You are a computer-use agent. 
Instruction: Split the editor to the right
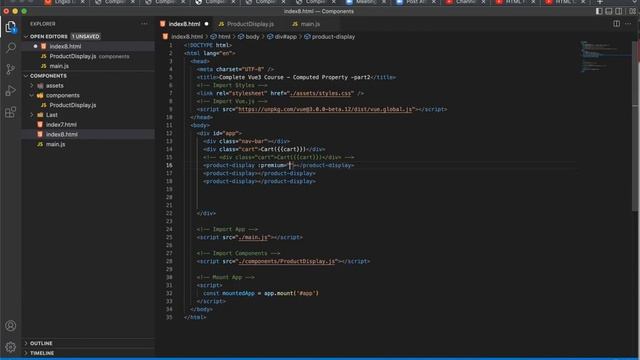[616, 24]
